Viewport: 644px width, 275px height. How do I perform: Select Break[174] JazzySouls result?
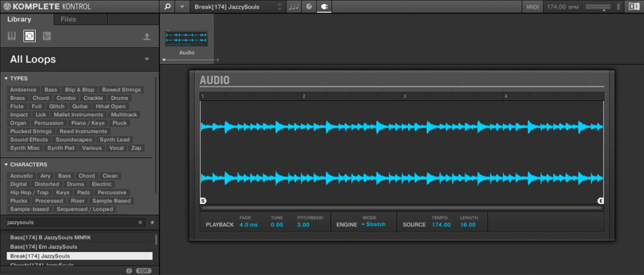79,256
